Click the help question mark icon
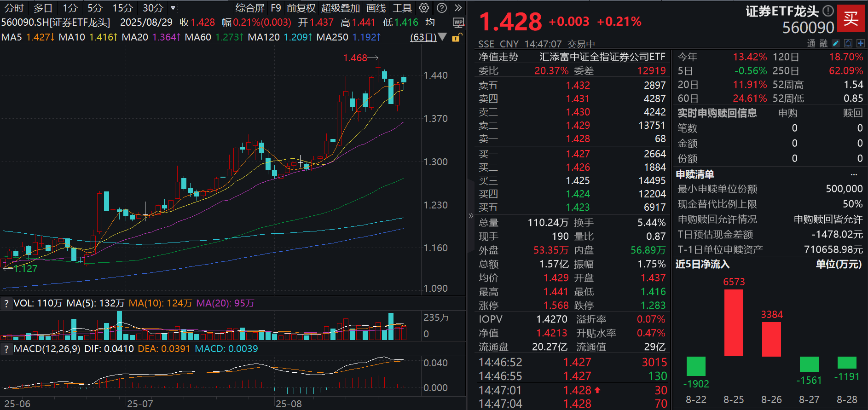Image resolution: width=868 pixels, height=410 pixels. click(x=441, y=8)
